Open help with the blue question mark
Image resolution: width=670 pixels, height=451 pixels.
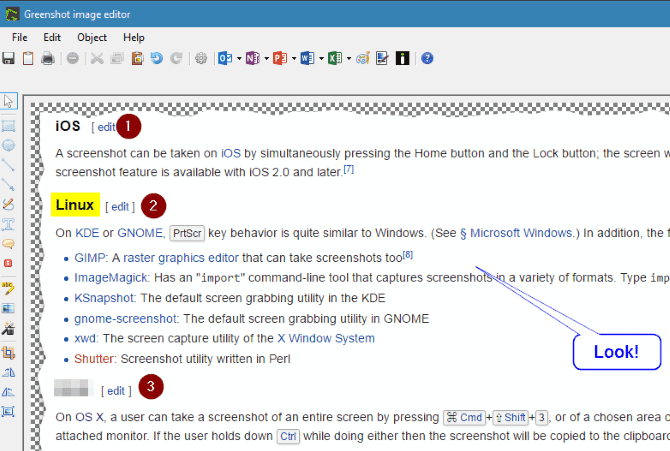[x=427, y=58]
